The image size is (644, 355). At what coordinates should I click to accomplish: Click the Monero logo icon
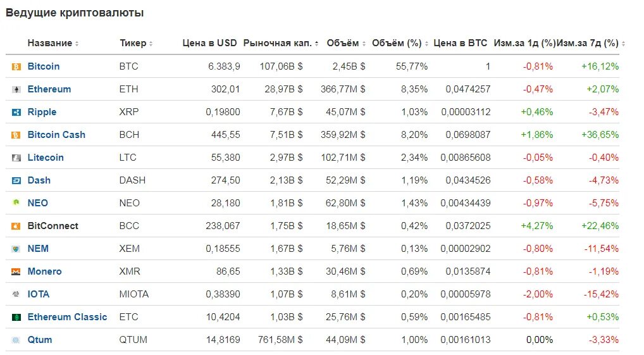point(16,271)
